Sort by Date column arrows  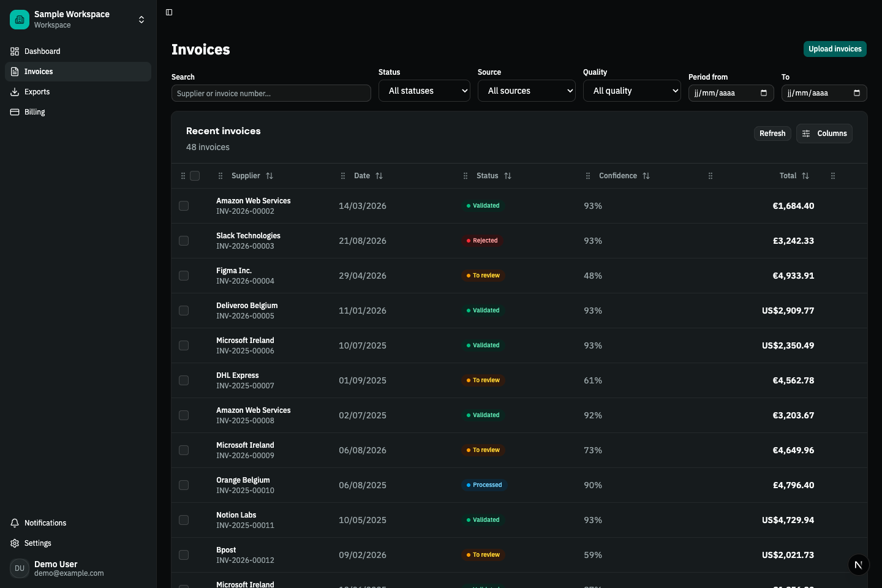click(379, 176)
